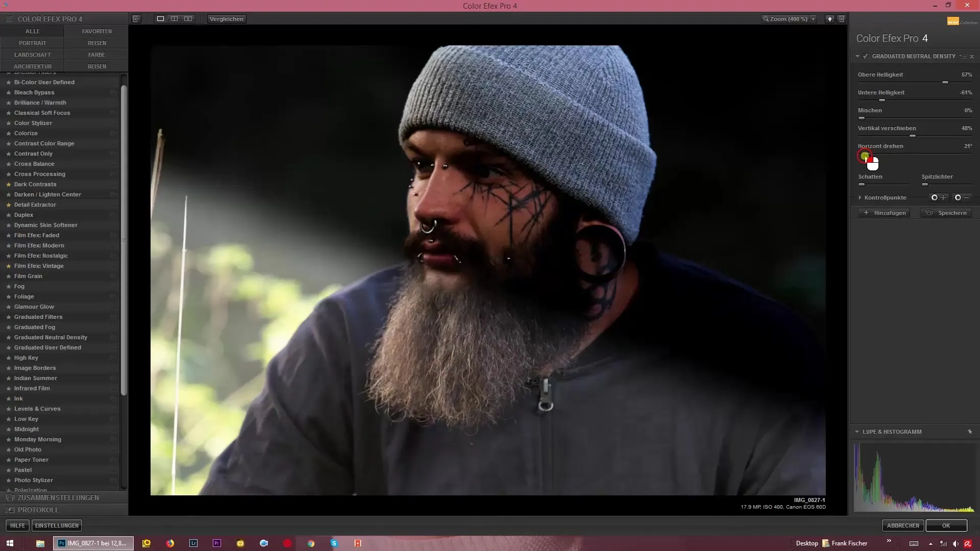Toggle favorite star for Pastel
Image resolution: width=980 pixels, height=551 pixels.
click(x=9, y=470)
